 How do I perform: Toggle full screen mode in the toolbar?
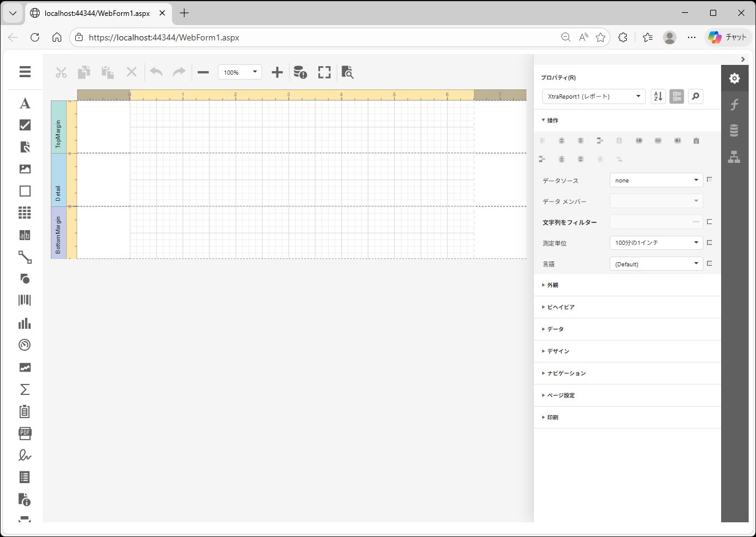point(324,72)
